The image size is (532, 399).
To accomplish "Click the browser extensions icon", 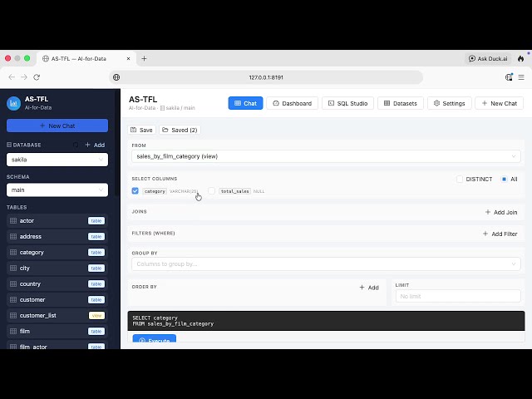I will click(x=509, y=77).
